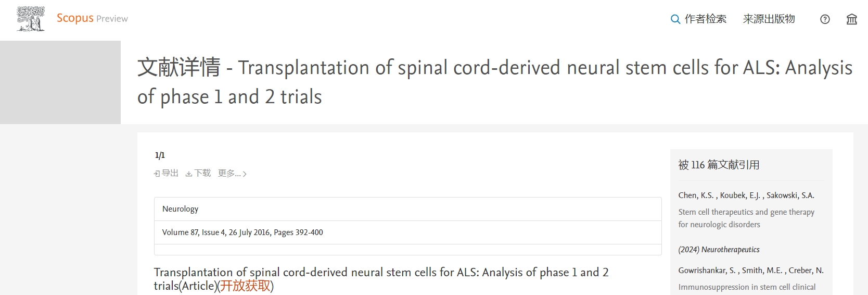Open 来源出版物 sources page
The width and height of the screenshot is (868, 295).
coord(769,19)
